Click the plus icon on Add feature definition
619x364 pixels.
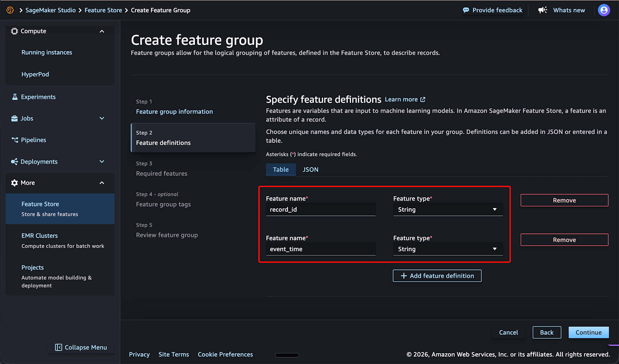[x=404, y=276]
